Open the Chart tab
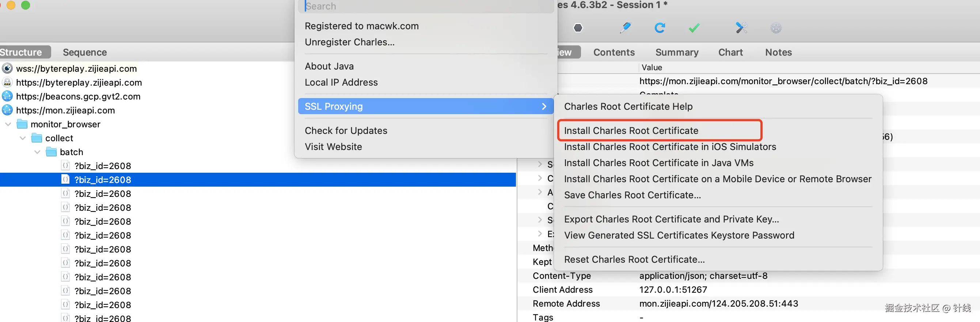The height and width of the screenshot is (322, 980). click(x=730, y=52)
